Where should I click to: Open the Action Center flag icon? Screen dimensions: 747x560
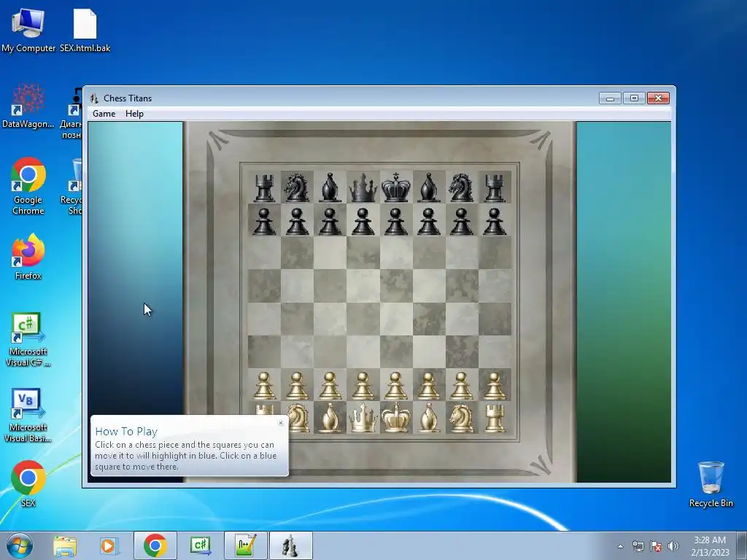click(x=656, y=546)
